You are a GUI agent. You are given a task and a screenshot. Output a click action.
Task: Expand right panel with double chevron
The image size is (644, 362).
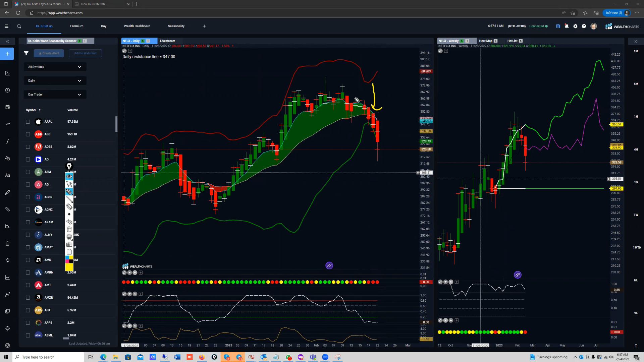tap(636, 42)
